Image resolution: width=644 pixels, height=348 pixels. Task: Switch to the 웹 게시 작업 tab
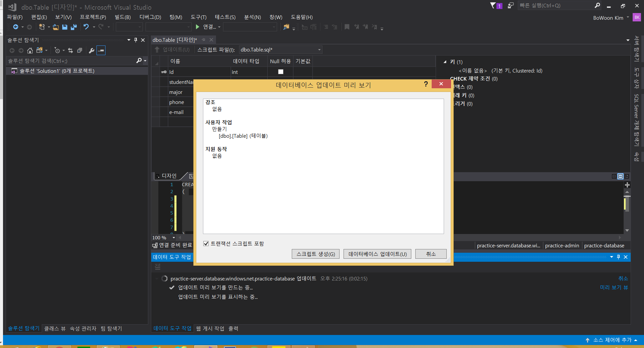tap(210, 329)
